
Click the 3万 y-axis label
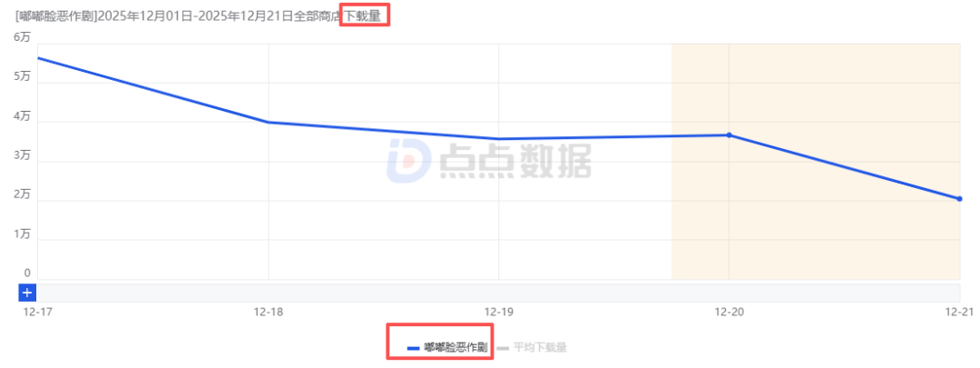pos(22,155)
